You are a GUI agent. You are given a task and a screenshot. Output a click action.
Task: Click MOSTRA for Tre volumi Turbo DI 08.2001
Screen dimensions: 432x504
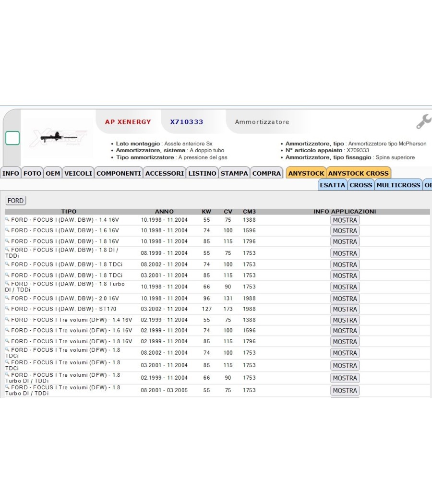(345, 391)
